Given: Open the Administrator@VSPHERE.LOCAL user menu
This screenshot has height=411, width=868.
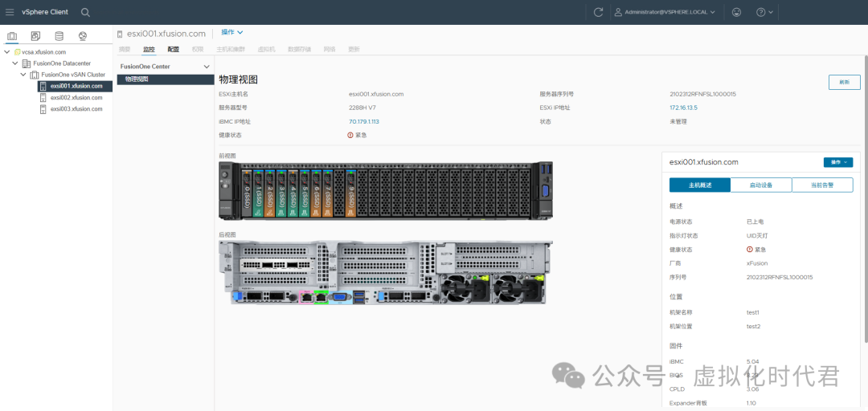Looking at the screenshot, I should coord(665,12).
